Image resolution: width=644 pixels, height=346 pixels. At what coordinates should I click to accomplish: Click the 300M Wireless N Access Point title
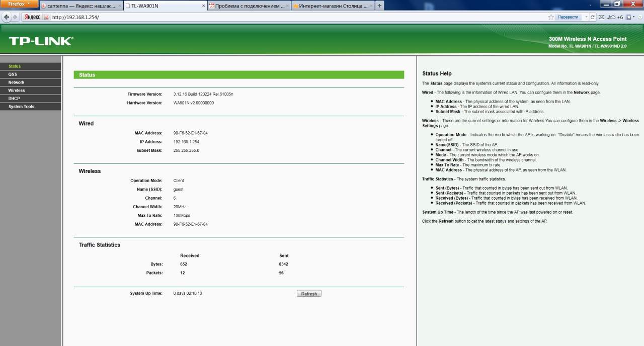pos(588,39)
